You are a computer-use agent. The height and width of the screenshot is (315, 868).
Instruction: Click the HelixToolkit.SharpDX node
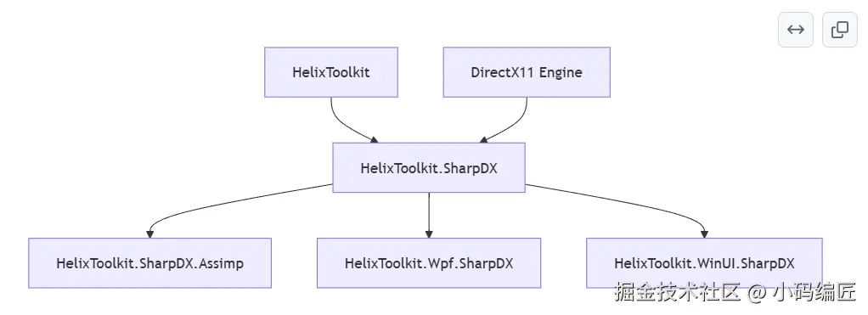pos(428,168)
